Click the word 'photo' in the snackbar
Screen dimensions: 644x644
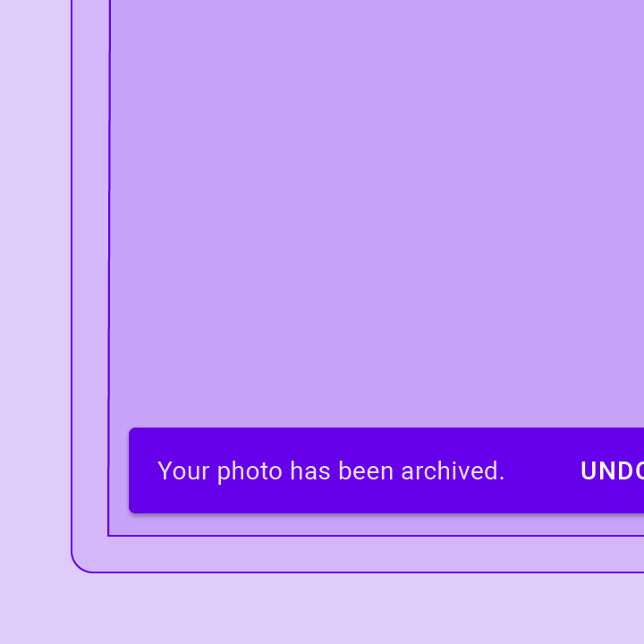[250, 472]
